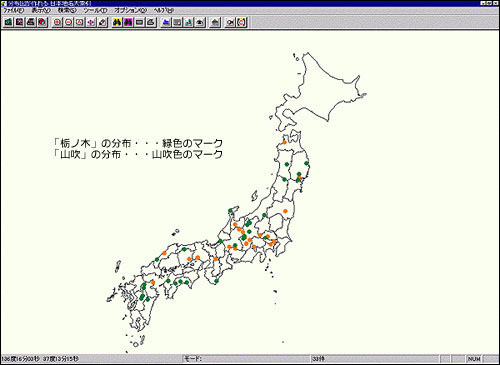Click the gray icon left of the blue icon

click(x=151, y=22)
